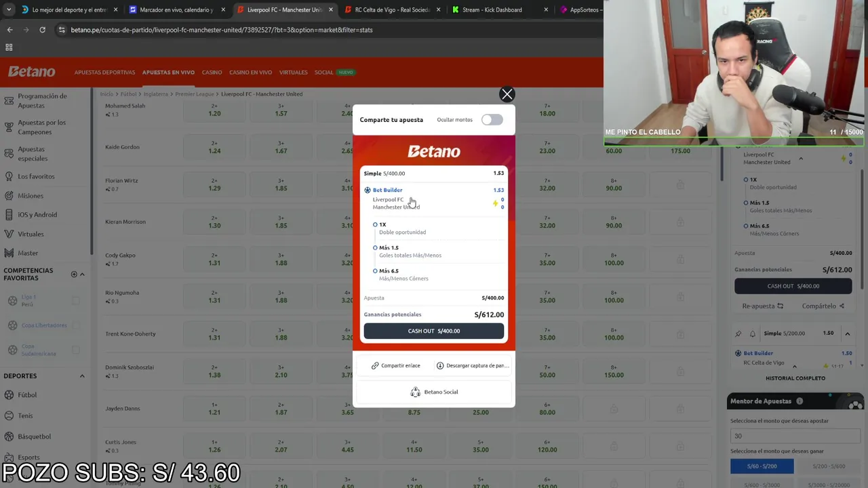The image size is (868, 488).
Task: Open the browser apps grid icon
Action: (x=9, y=47)
